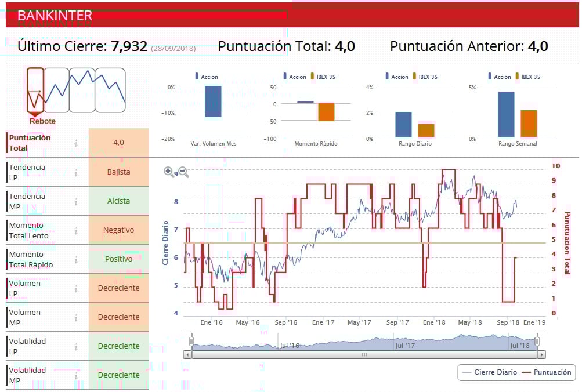Open info icon for Puntuación Total
This screenshot has height=392, width=582.
click(x=76, y=143)
